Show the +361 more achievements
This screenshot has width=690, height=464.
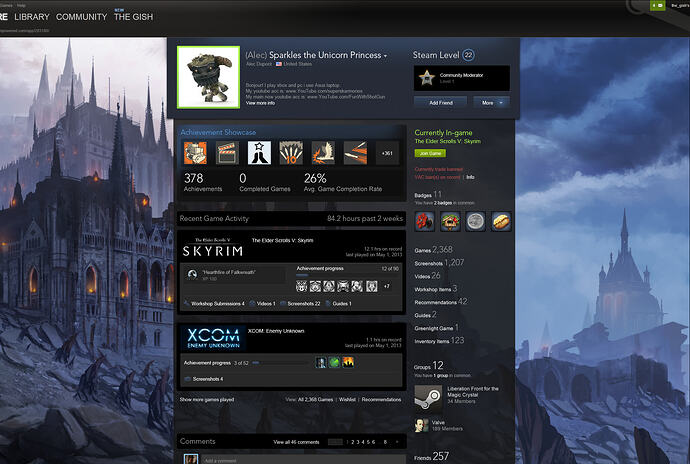[387, 153]
